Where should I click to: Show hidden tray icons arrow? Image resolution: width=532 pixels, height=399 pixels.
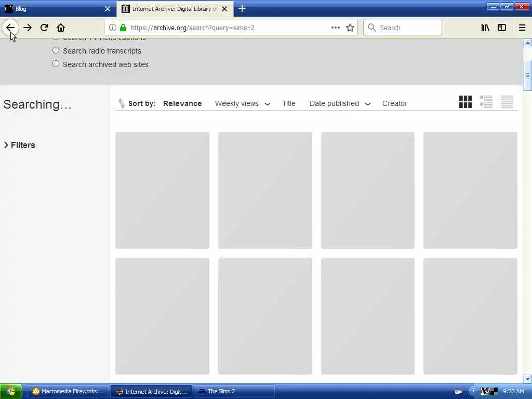473,391
